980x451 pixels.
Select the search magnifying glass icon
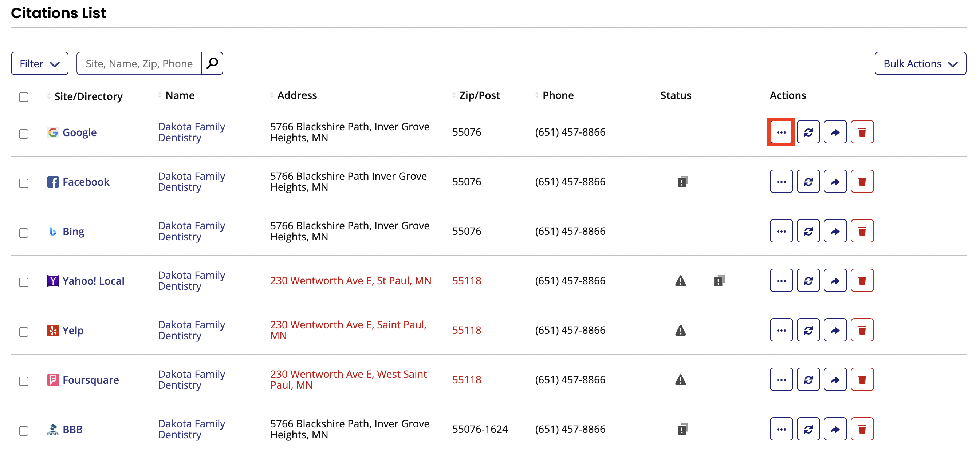212,63
